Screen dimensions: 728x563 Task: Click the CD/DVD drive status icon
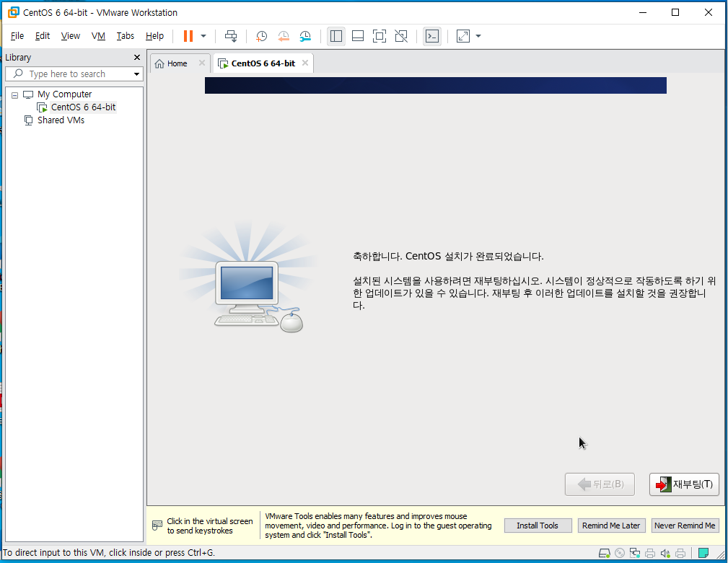coord(620,553)
